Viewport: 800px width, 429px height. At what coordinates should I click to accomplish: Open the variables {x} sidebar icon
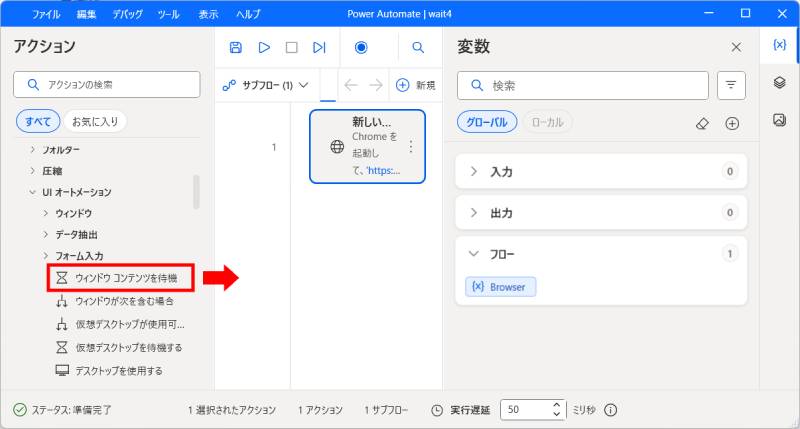779,45
